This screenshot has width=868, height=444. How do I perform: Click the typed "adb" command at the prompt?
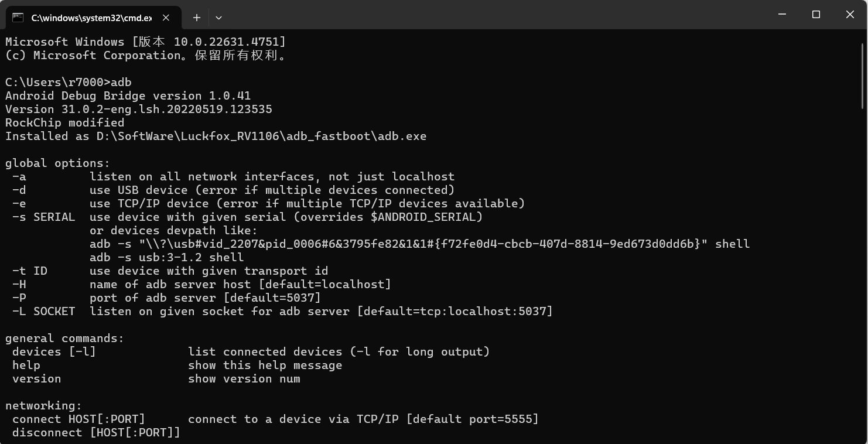click(x=121, y=82)
